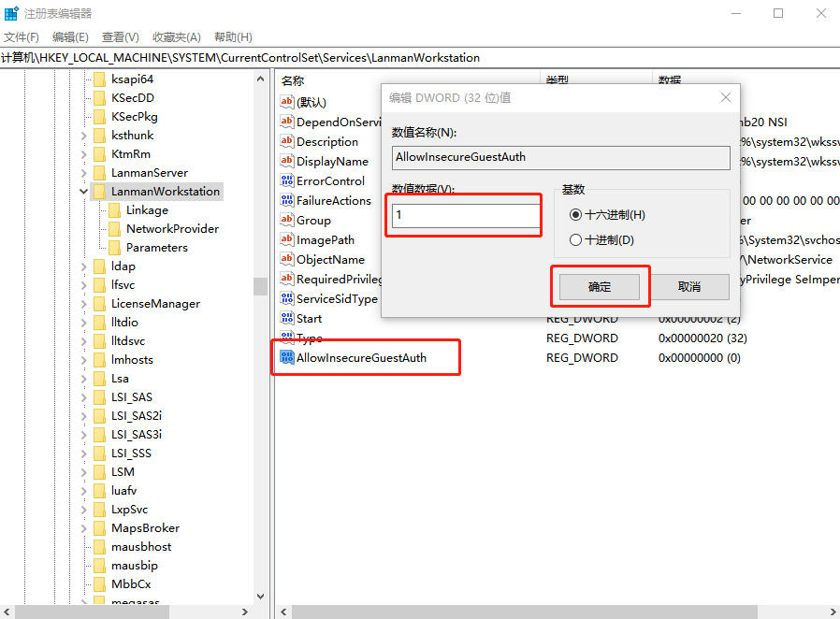Expand the LicenseManager tree node
Viewport: 840px width, 619px height.
pyautogui.click(x=83, y=304)
